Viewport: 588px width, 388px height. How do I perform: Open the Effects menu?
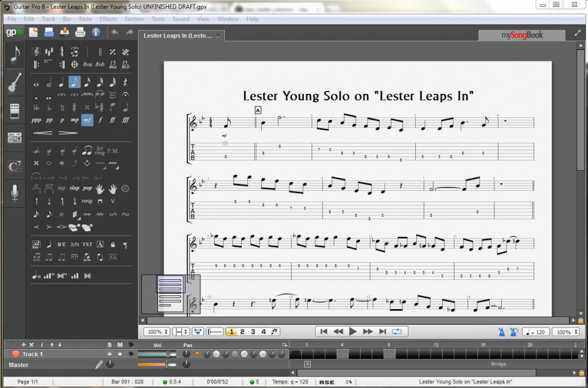coord(108,19)
